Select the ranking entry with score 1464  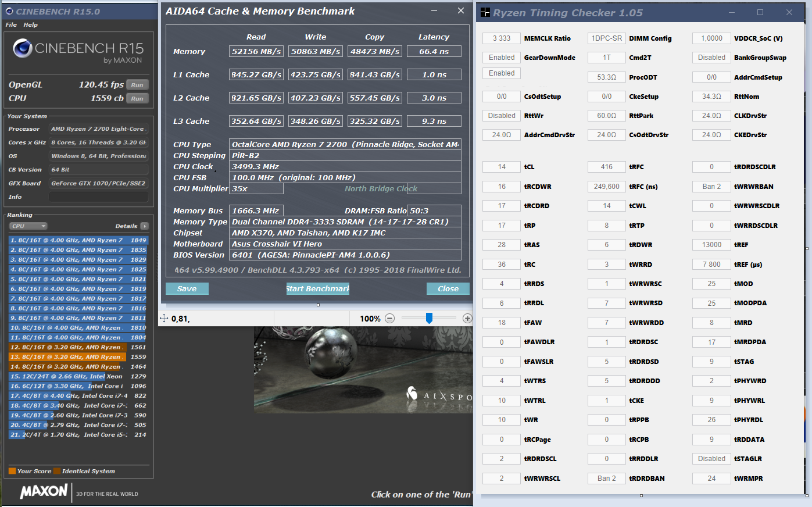pyautogui.click(x=78, y=367)
